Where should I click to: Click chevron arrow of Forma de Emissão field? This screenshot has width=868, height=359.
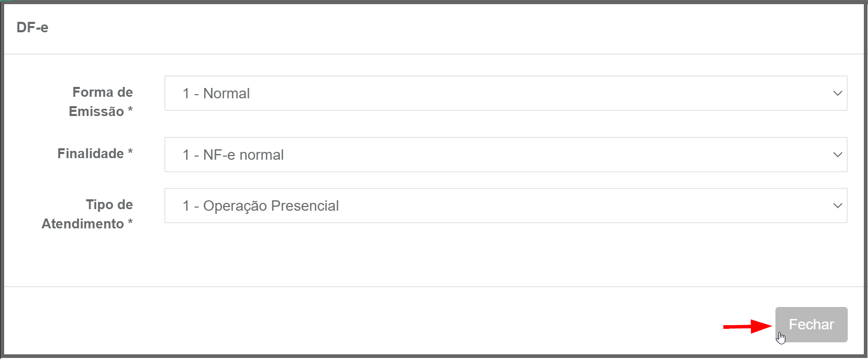click(x=837, y=94)
